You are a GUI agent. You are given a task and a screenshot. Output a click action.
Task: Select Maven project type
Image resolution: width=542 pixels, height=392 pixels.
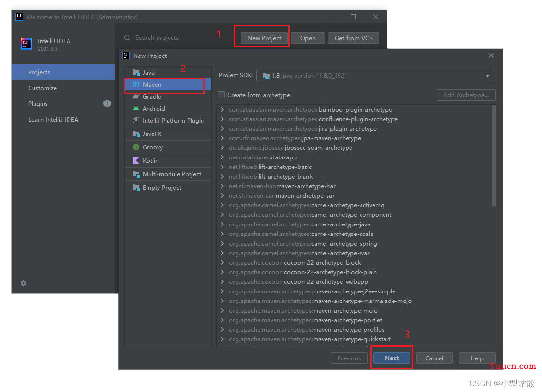click(x=168, y=84)
